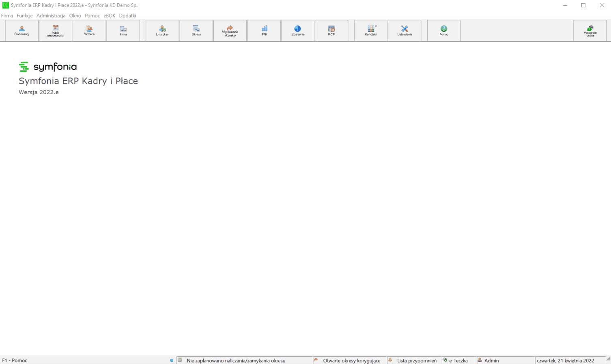This screenshot has width=611, height=364.
Task: Select the PPK chart icon
Action: pos(264,30)
